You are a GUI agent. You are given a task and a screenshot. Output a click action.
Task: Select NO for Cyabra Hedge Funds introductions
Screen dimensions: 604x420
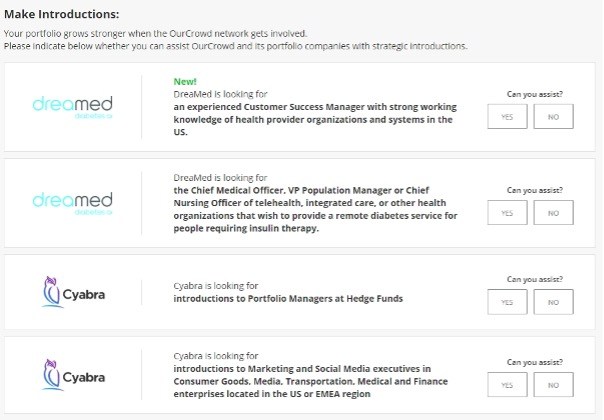point(553,302)
